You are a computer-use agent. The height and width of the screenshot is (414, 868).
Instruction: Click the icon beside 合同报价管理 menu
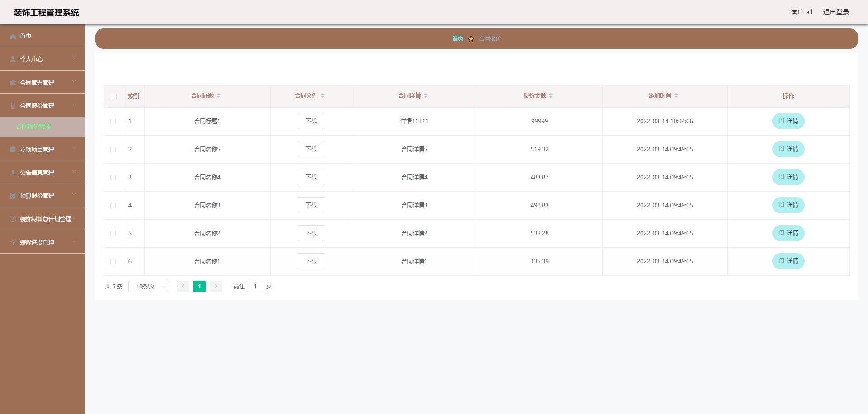(x=13, y=106)
